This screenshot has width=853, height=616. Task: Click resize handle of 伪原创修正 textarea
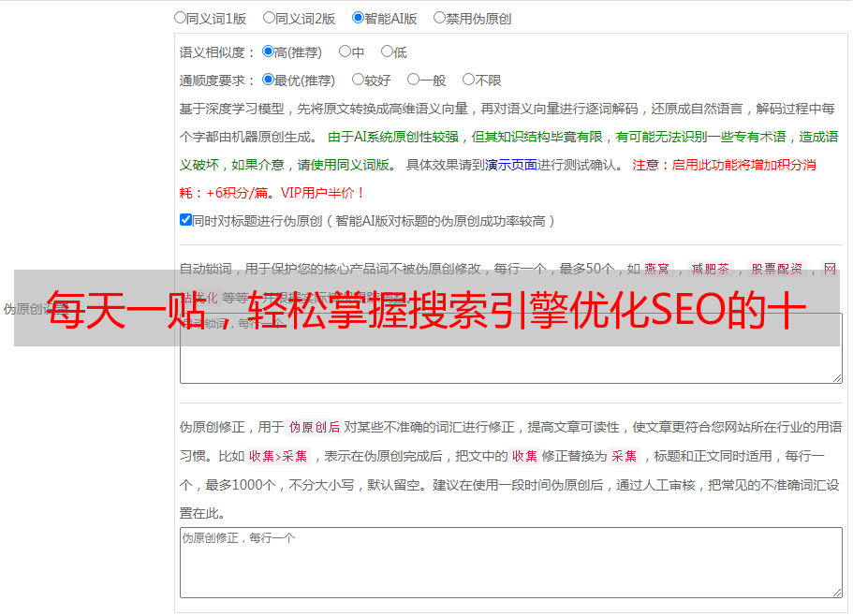tap(837, 593)
